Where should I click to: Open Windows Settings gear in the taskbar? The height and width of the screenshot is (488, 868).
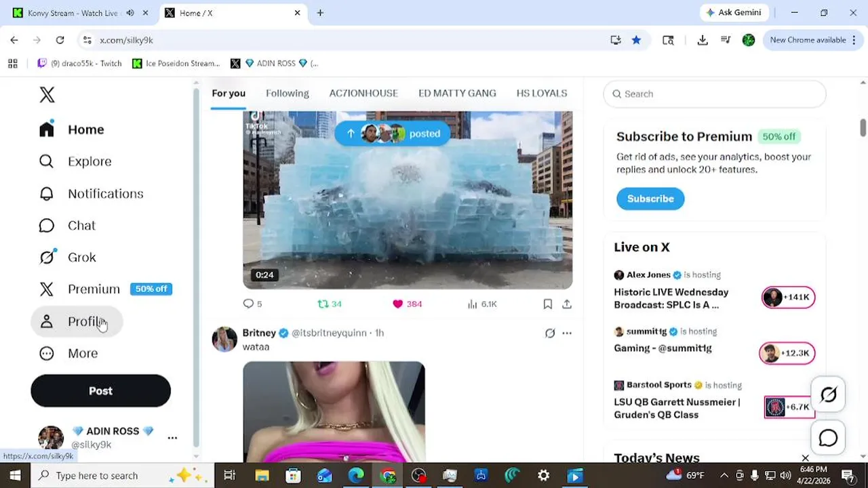(x=543, y=476)
